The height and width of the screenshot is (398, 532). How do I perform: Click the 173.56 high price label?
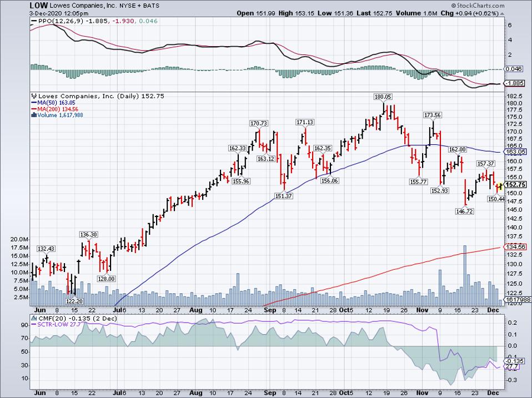click(x=433, y=115)
